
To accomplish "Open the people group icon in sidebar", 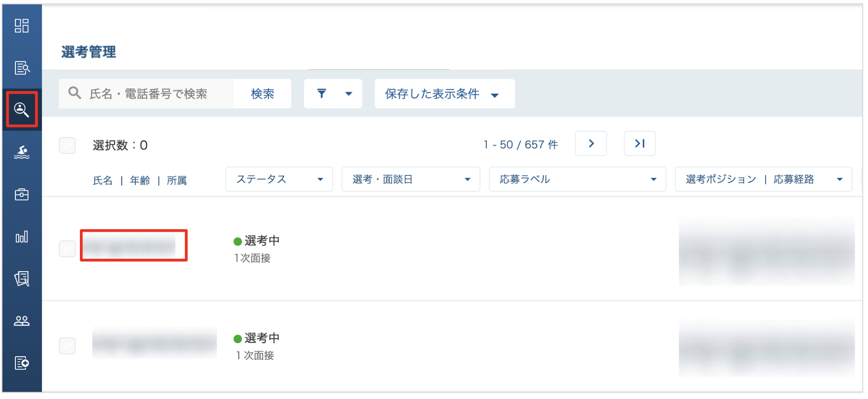I will 22,321.
